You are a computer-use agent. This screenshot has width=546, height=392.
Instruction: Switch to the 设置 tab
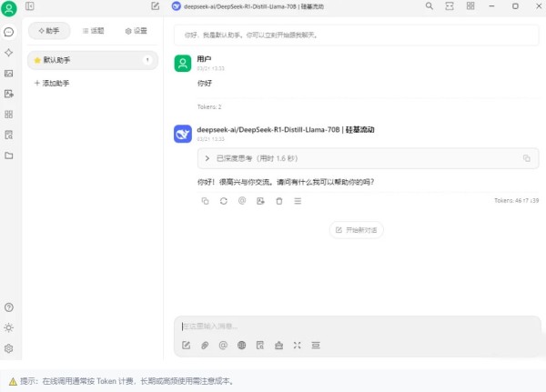pyautogui.click(x=136, y=31)
